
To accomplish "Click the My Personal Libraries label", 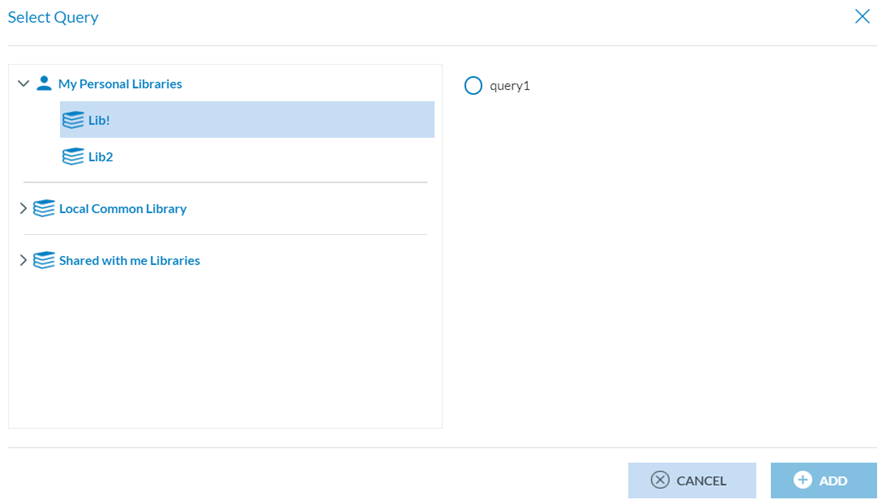I will (x=120, y=84).
